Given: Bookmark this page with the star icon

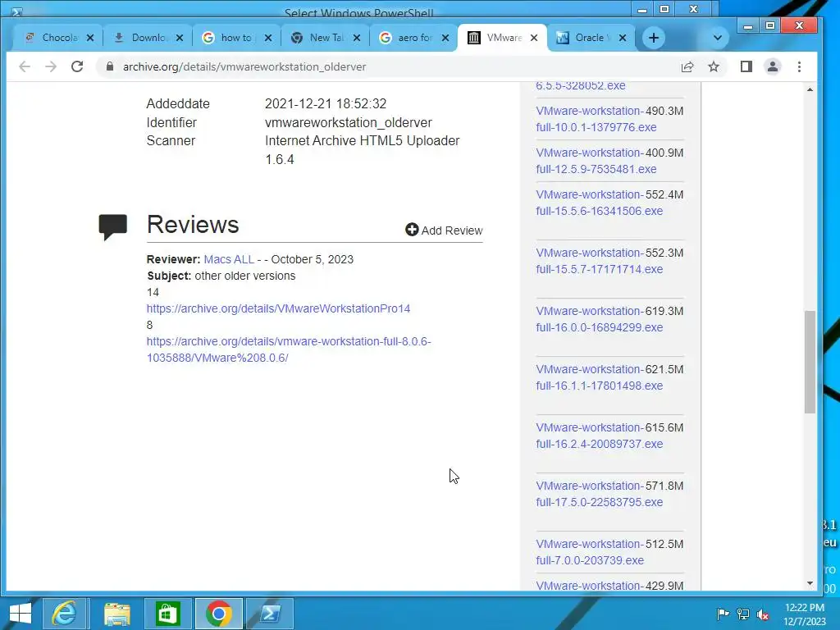Looking at the screenshot, I should 714,66.
